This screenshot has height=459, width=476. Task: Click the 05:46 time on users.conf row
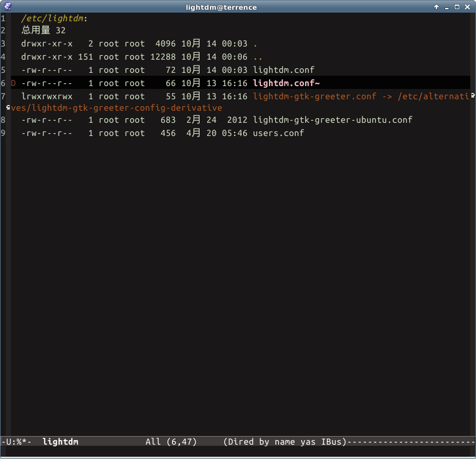[x=235, y=133]
